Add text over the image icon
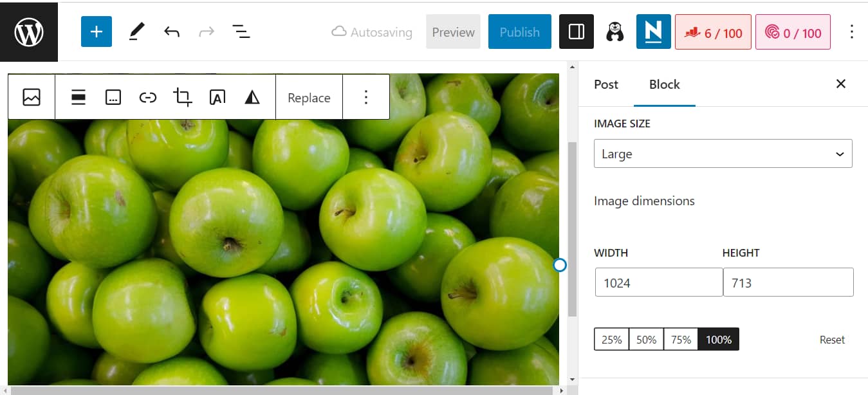This screenshot has height=395, width=868. tap(217, 97)
